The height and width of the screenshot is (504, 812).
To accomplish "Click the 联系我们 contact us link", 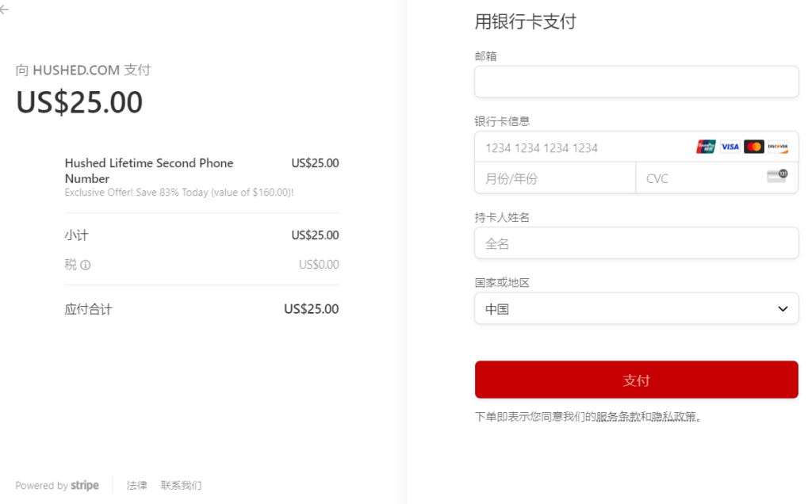I will click(181, 486).
